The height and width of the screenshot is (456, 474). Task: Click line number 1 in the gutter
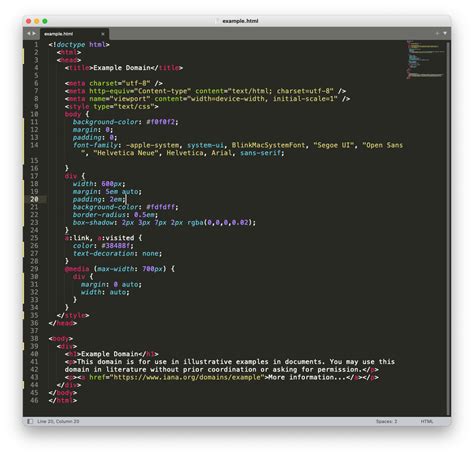pyautogui.click(x=36, y=45)
